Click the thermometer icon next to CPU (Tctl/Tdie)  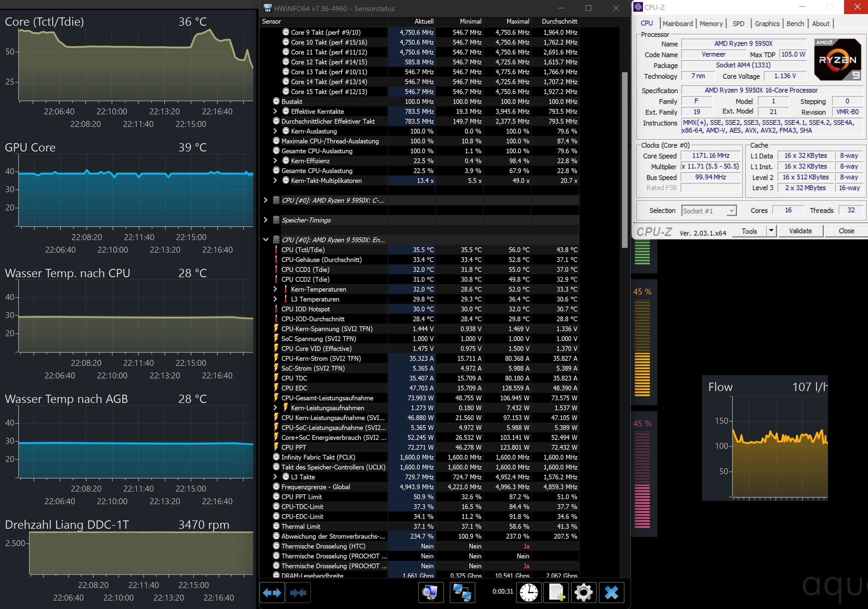tap(276, 250)
